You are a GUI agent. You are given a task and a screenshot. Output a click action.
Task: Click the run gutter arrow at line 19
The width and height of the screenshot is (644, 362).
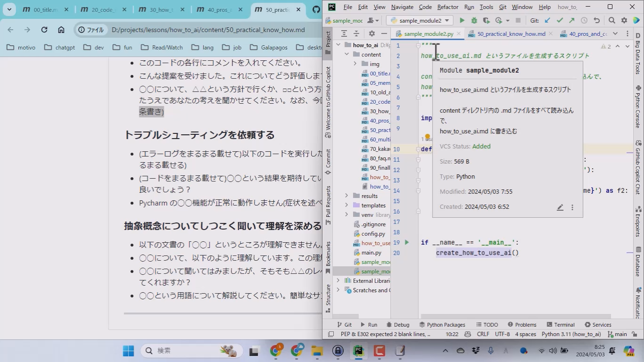click(407, 242)
